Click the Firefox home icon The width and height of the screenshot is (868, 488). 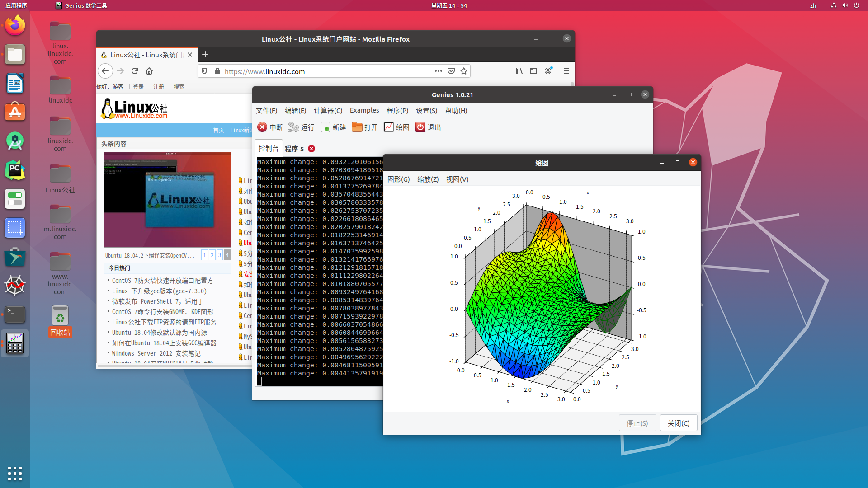tap(149, 71)
